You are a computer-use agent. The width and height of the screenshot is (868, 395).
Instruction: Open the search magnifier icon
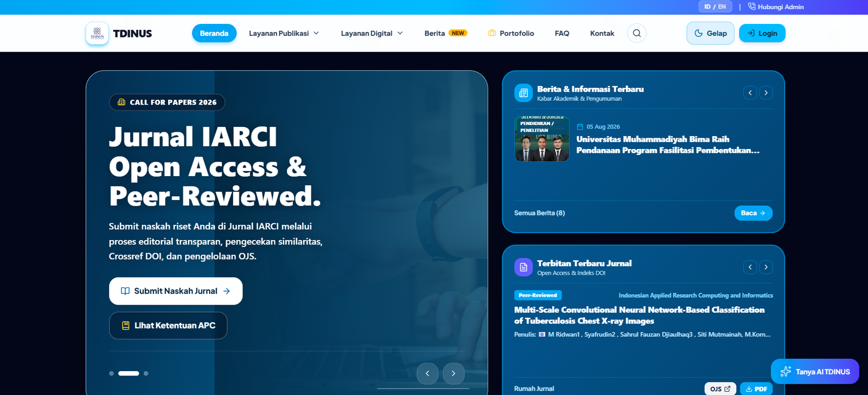637,33
